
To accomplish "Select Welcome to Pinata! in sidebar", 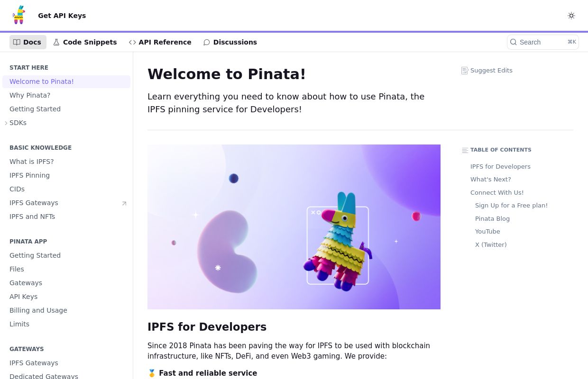I will point(66,81).
